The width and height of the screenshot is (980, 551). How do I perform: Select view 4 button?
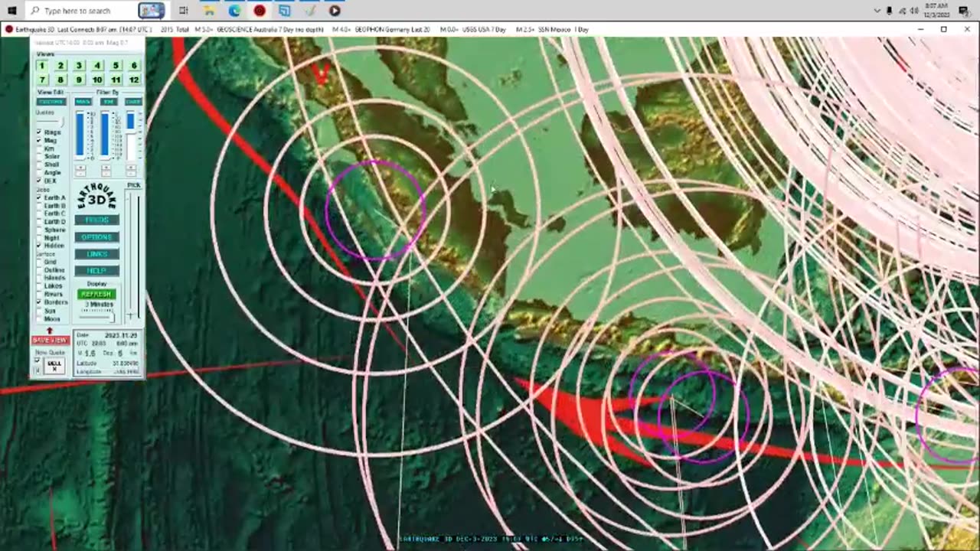click(97, 65)
